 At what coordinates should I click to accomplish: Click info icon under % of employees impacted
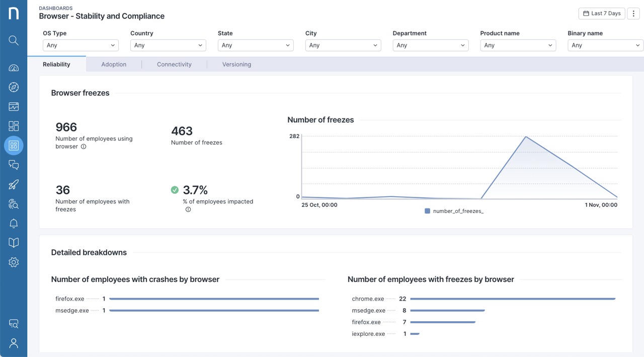[188, 209]
